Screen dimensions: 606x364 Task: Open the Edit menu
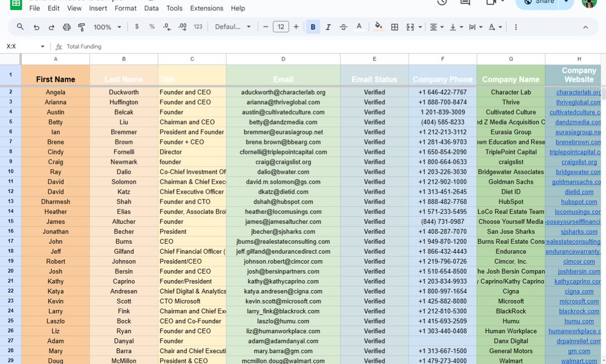click(x=54, y=8)
